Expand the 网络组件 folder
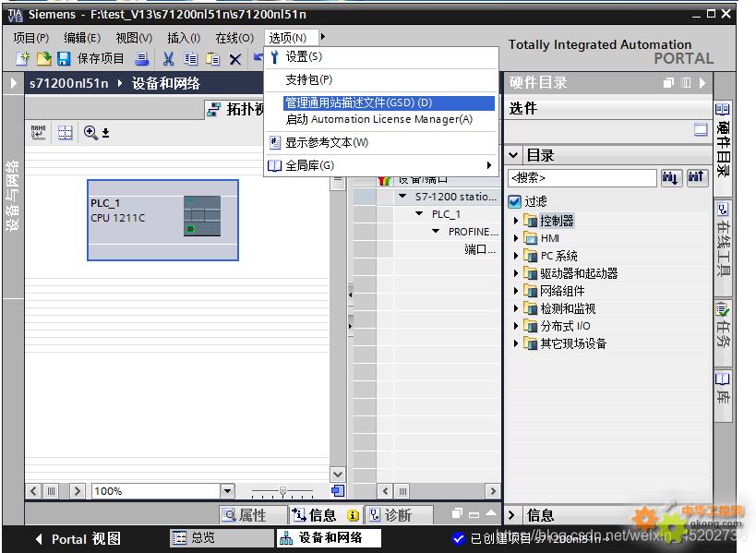This screenshot has width=756, height=553. tap(516, 291)
